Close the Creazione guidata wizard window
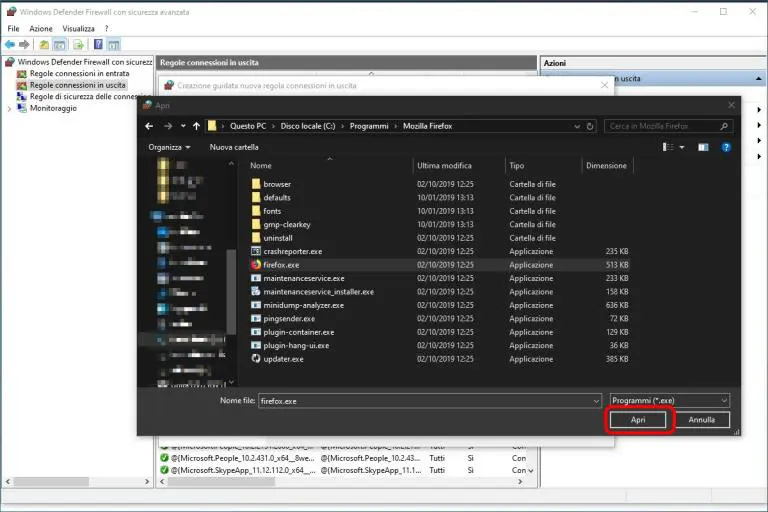 click(x=604, y=85)
